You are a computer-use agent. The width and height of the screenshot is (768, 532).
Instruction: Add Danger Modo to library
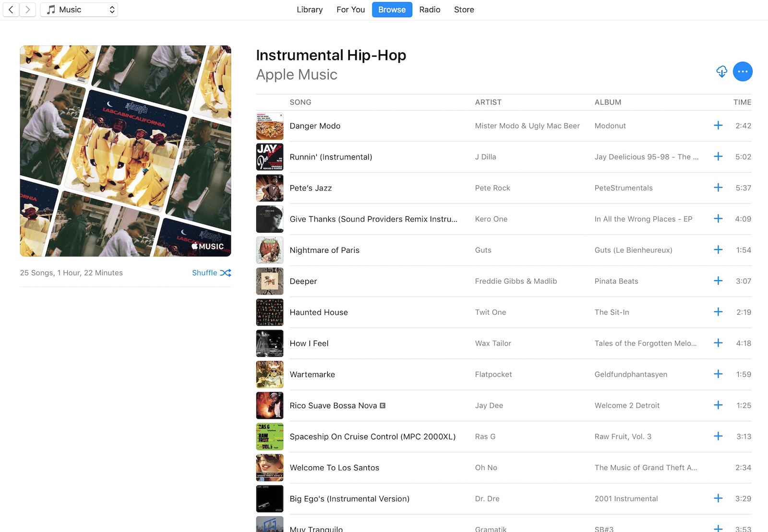[718, 126]
